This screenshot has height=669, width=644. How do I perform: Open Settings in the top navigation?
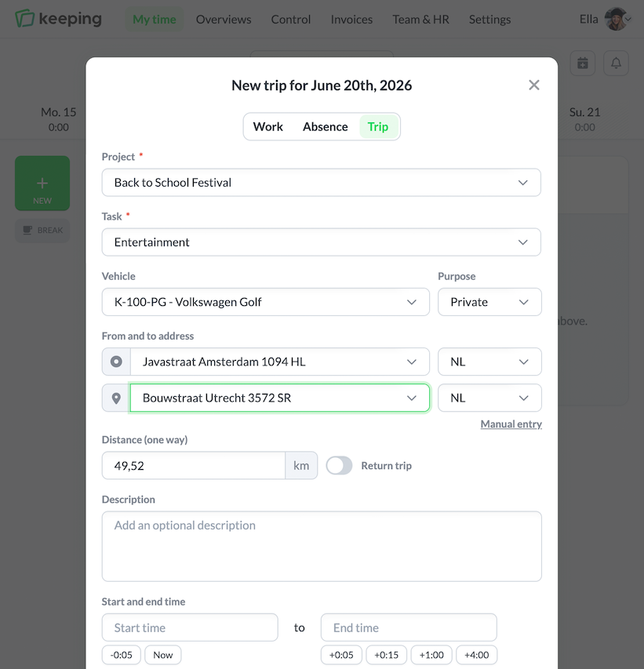click(490, 19)
